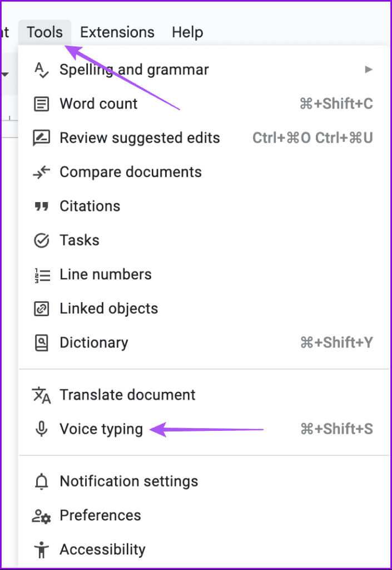The height and width of the screenshot is (570, 392).
Task: Click the Word count document icon
Action: (x=42, y=104)
